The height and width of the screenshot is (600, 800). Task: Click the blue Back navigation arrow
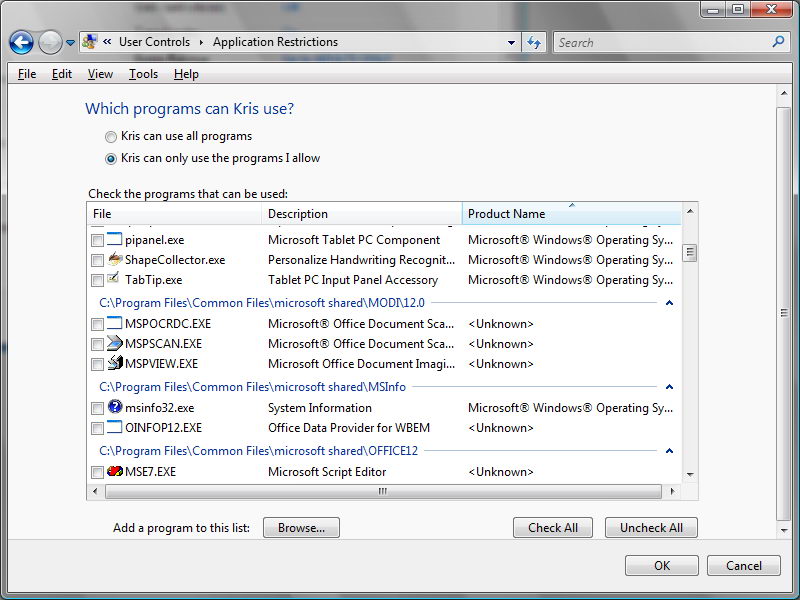(21, 42)
